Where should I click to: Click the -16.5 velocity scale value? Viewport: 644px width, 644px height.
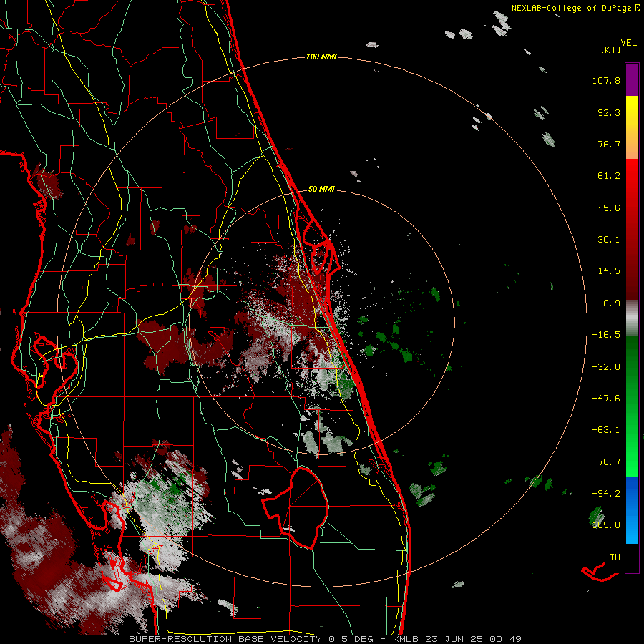point(606,335)
